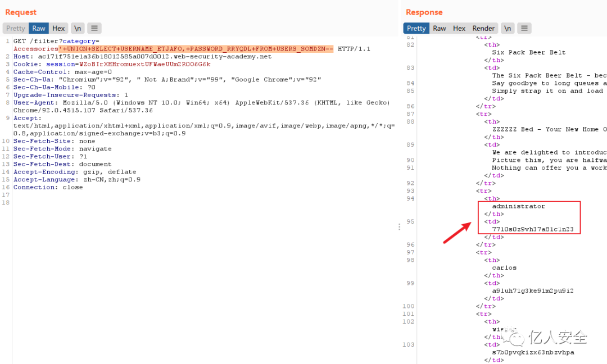The width and height of the screenshot is (607, 364).
Task: Click the 'Sec-Fetch-Mode: navigate' line
Action: (63, 149)
